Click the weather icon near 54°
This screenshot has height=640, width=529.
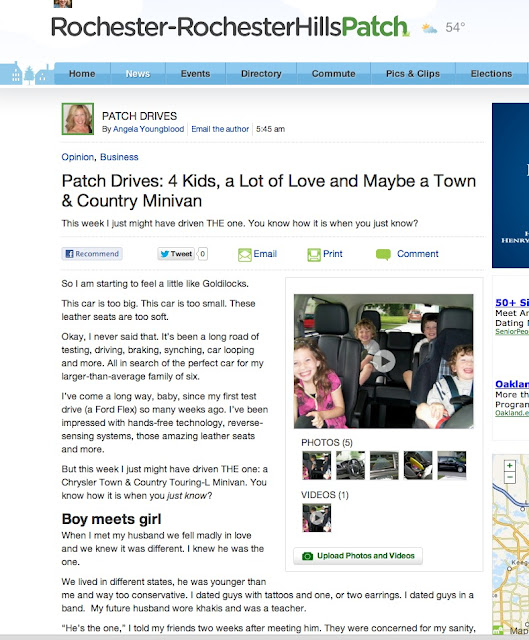tap(429, 28)
